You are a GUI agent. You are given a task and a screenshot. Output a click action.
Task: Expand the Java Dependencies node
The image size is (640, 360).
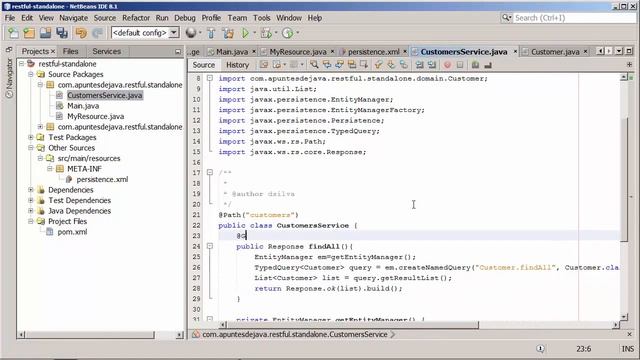click(31, 211)
